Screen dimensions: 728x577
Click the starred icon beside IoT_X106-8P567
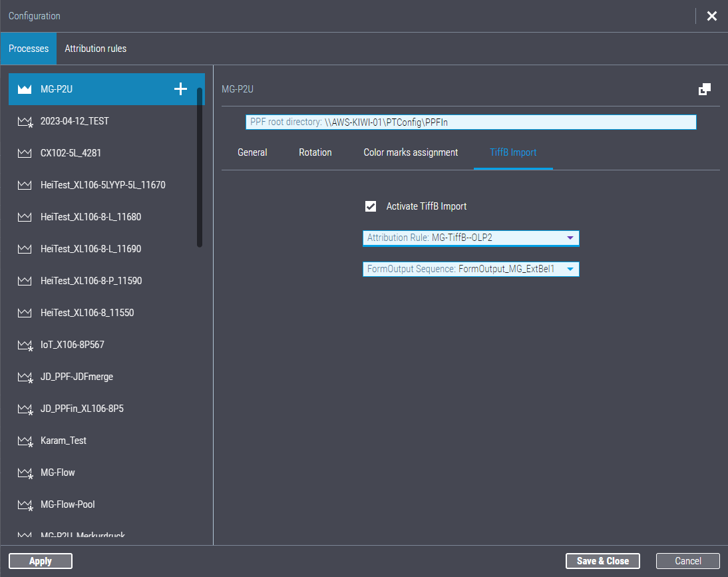click(24, 344)
